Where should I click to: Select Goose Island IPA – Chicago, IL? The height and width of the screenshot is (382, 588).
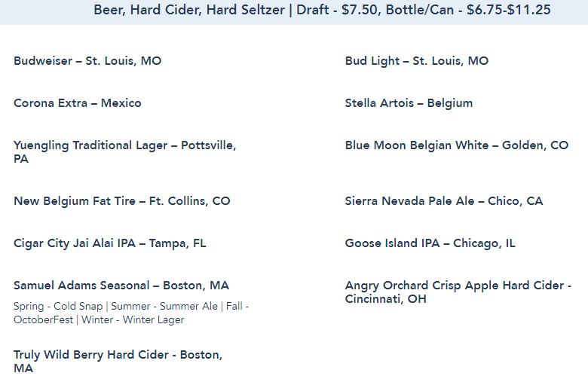pyautogui.click(x=430, y=243)
